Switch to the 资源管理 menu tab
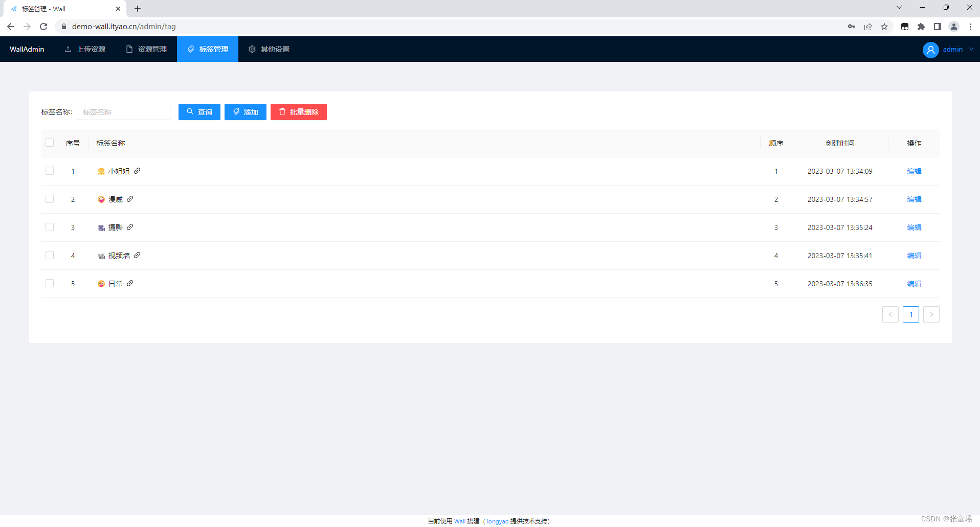 point(147,49)
